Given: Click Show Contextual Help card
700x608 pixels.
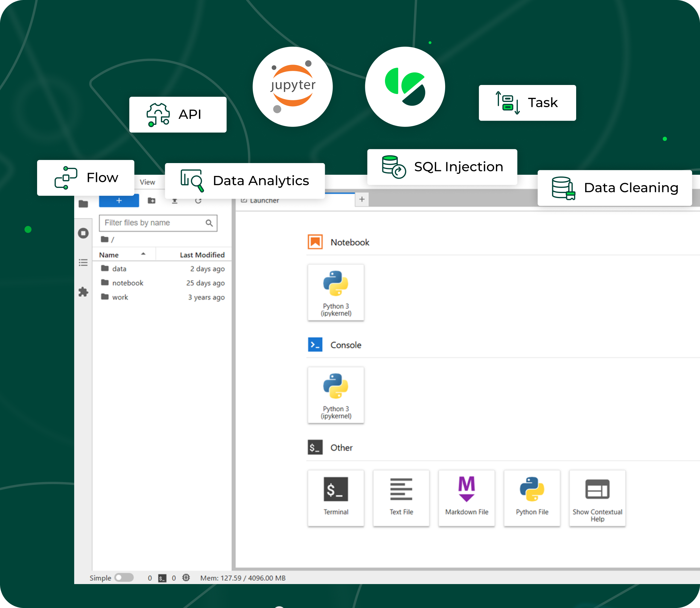Looking at the screenshot, I should pyautogui.click(x=598, y=498).
